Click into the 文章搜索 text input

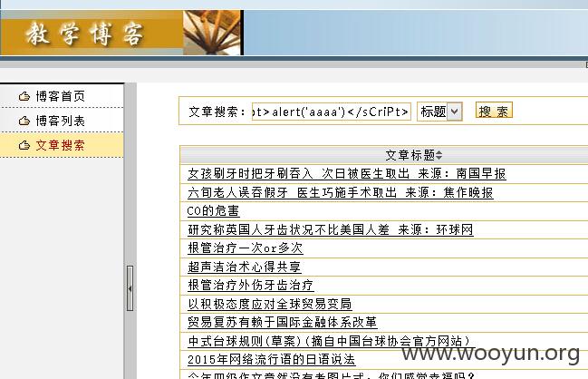pos(332,112)
